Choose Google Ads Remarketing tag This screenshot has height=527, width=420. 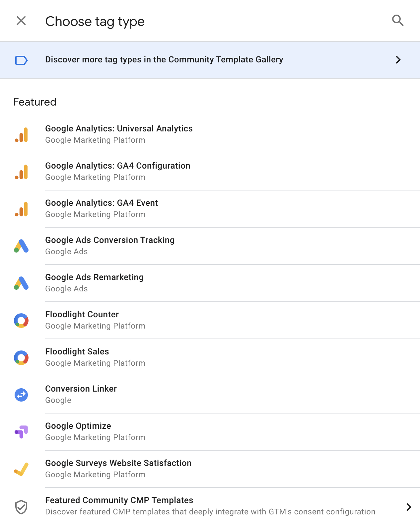click(210, 283)
